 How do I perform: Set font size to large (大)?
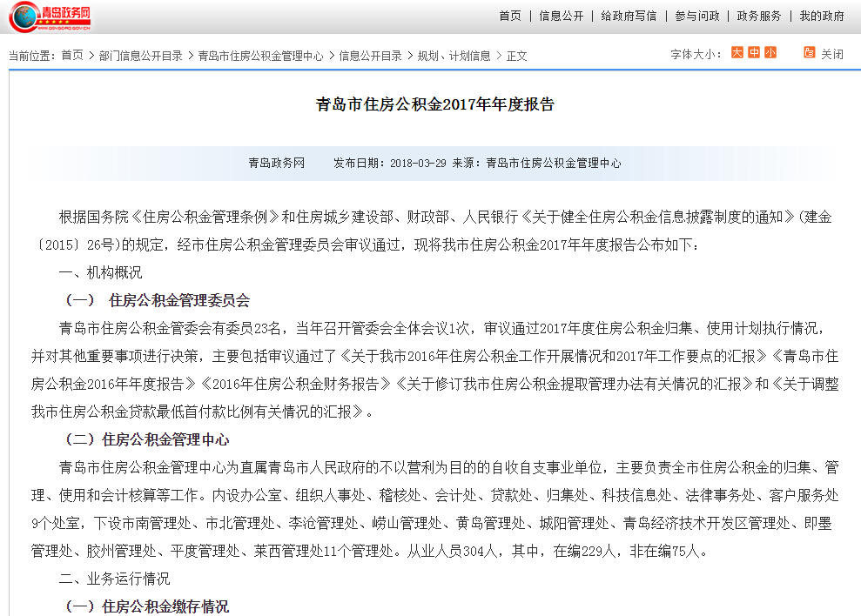coord(737,53)
